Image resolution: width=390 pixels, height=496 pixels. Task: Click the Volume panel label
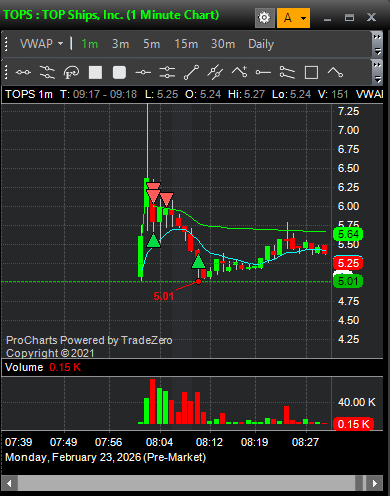24,367
